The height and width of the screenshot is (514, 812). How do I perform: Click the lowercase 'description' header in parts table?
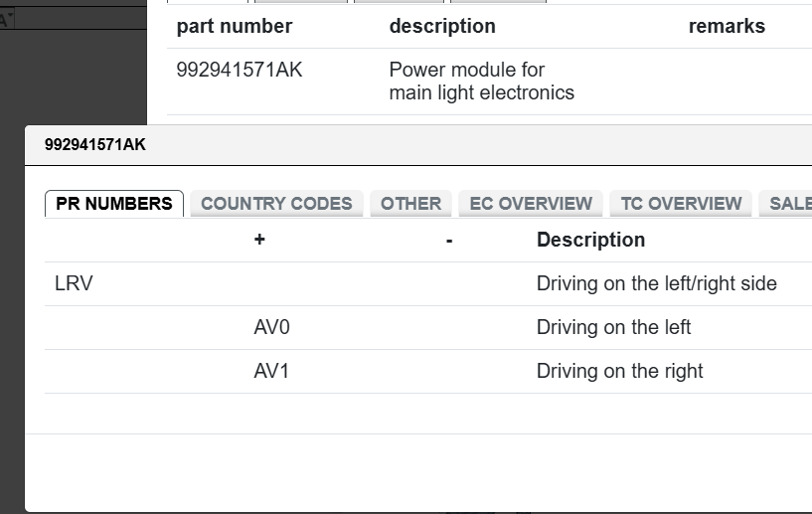(x=442, y=27)
